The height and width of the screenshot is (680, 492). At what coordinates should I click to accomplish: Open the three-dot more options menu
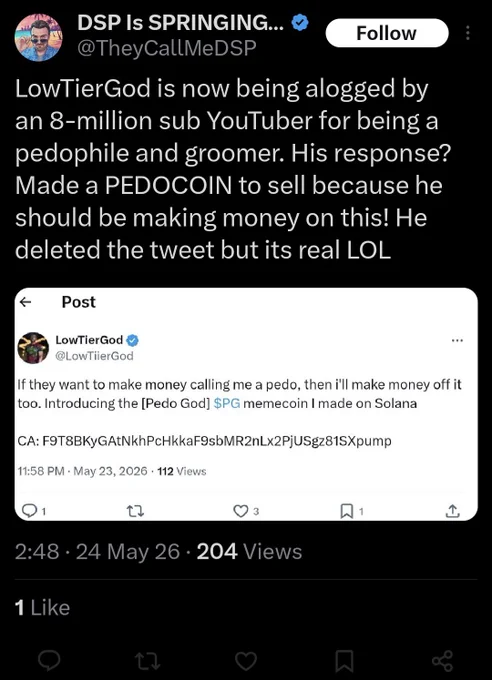[x=468, y=33]
